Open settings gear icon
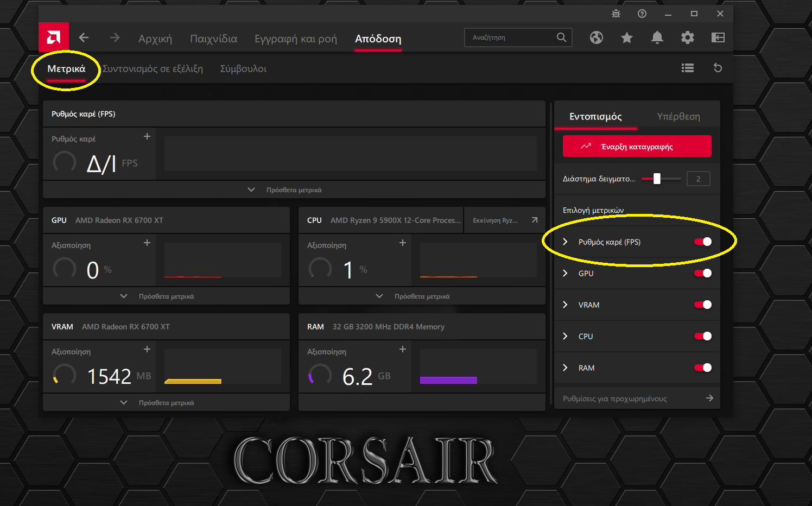The height and width of the screenshot is (506, 812). (688, 37)
